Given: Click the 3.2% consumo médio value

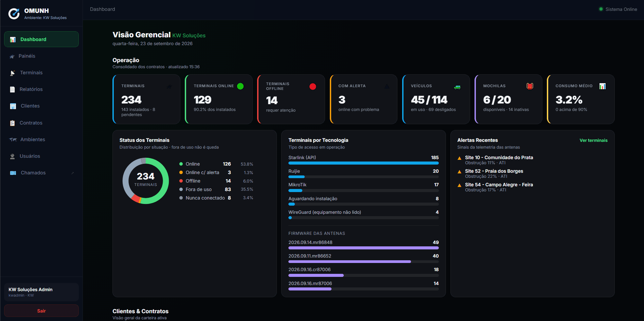Looking at the screenshot, I should (x=569, y=100).
